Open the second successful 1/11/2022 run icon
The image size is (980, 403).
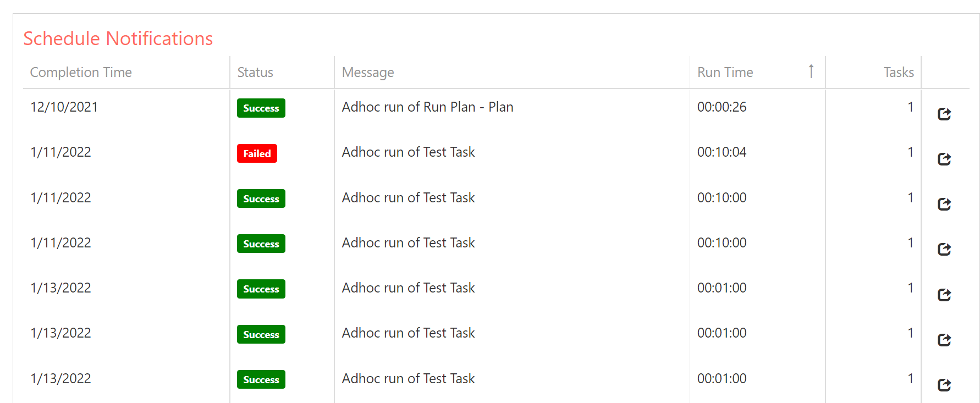pyautogui.click(x=944, y=249)
